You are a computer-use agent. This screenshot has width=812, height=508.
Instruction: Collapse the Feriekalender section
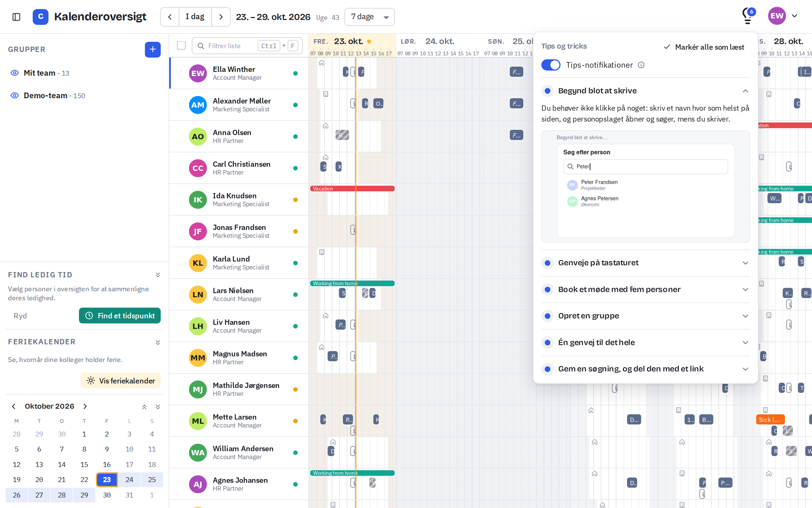coord(158,342)
